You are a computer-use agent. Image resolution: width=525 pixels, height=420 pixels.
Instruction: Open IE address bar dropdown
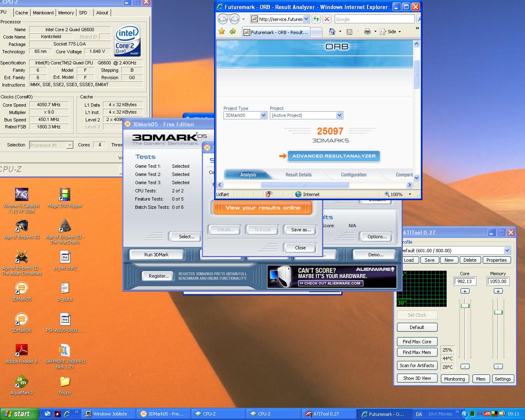[x=306, y=19]
